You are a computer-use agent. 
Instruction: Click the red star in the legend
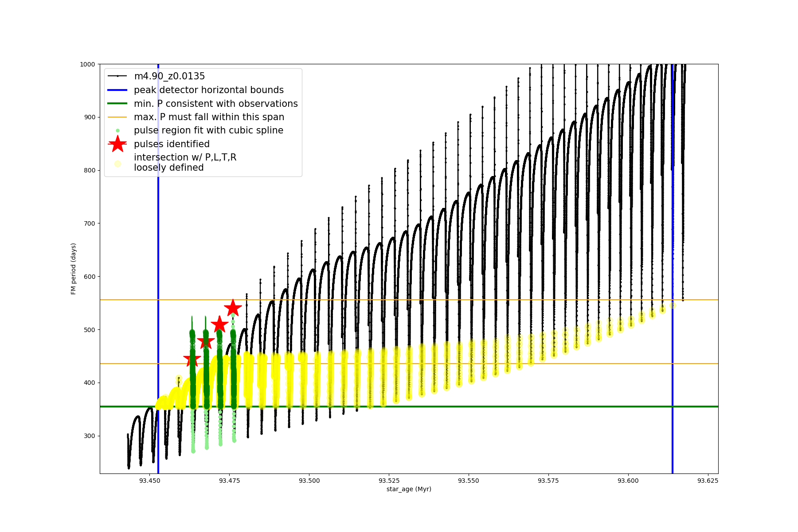click(x=117, y=144)
